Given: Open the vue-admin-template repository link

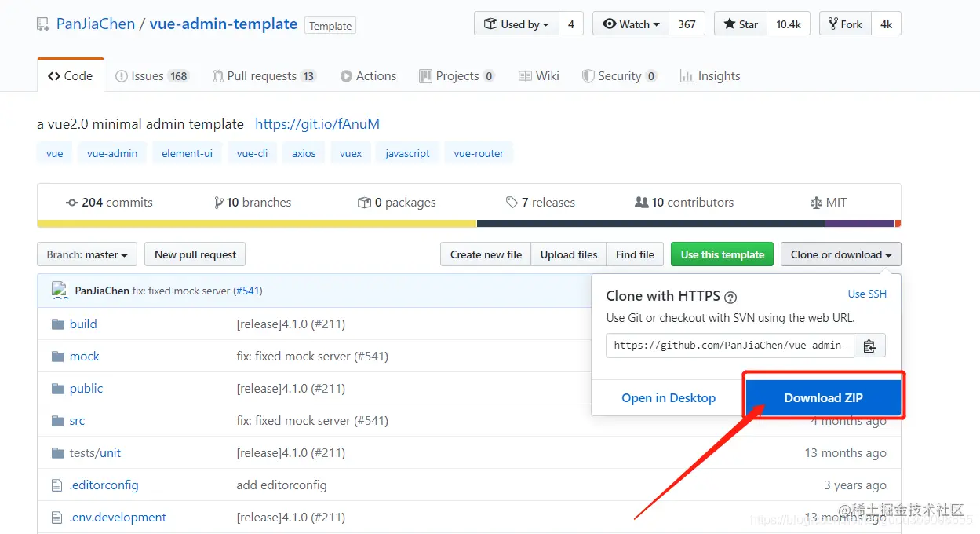Looking at the screenshot, I should click(x=224, y=24).
